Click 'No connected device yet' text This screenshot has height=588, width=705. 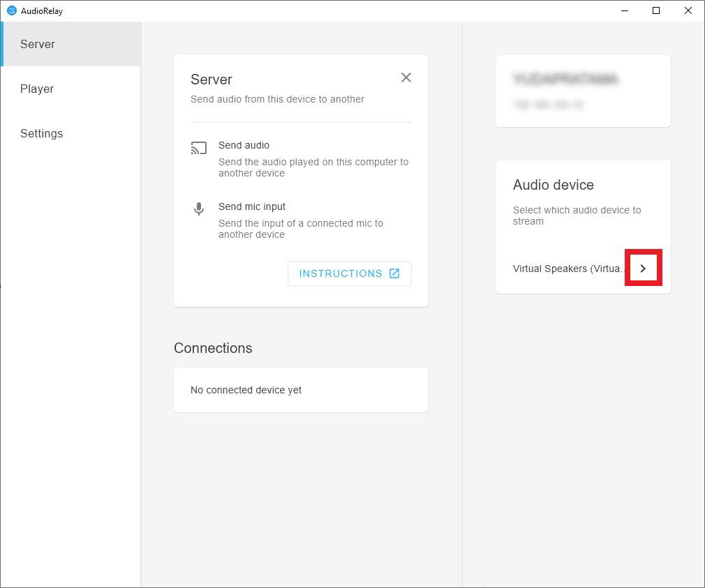coord(246,390)
